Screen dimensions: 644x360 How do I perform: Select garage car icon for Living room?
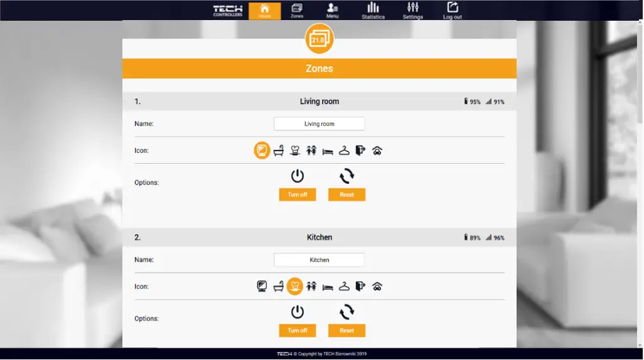(x=377, y=151)
